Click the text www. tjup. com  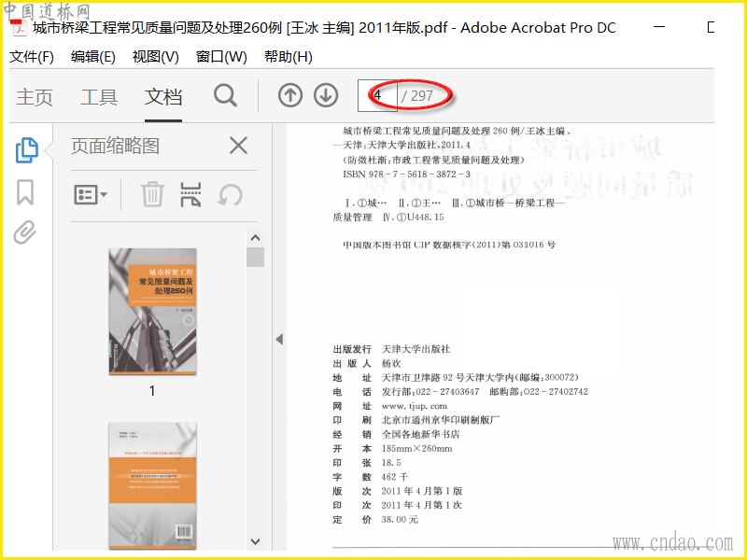tap(415, 406)
